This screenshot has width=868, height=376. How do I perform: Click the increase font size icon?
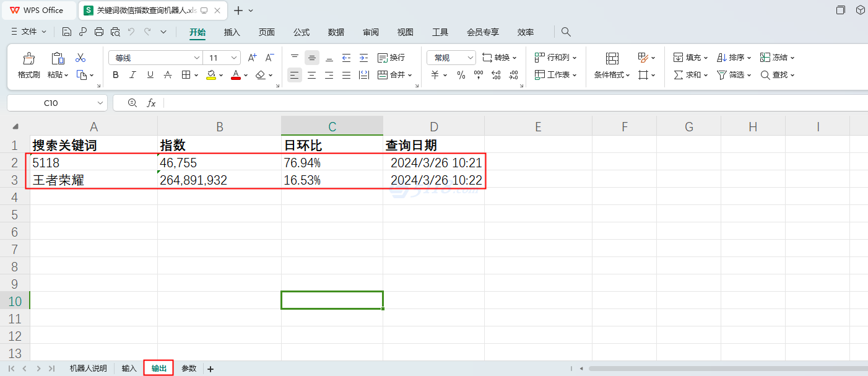click(252, 58)
